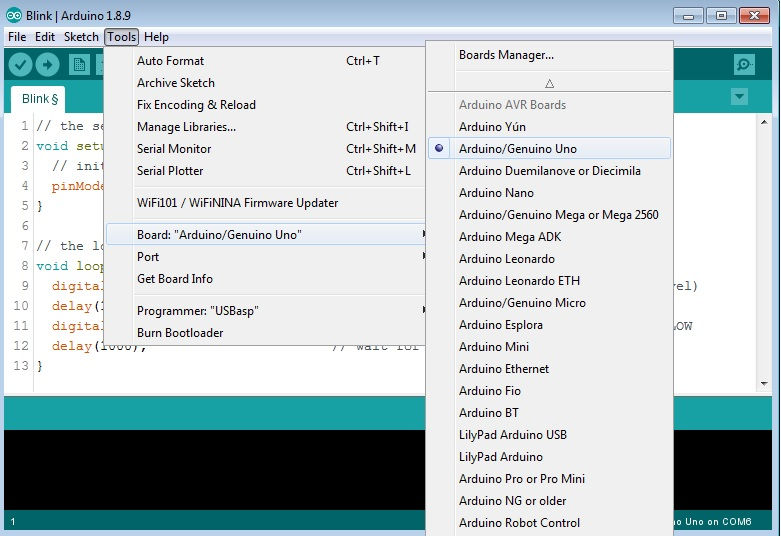The image size is (781, 536).
Task: Open Serial Plotter
Action: [x=266, y=170]
